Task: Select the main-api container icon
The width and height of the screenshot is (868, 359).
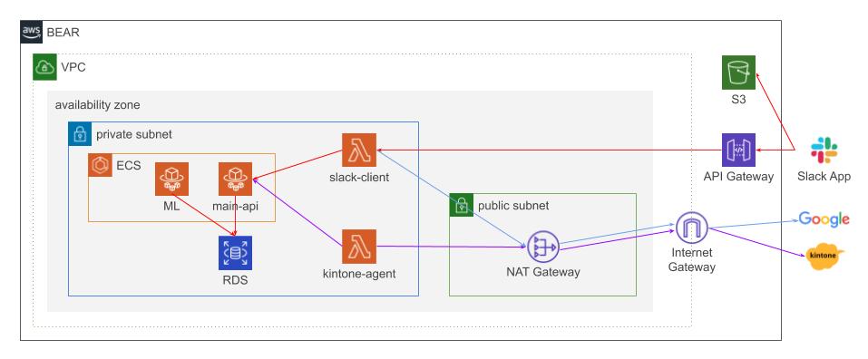Action: 235,179
